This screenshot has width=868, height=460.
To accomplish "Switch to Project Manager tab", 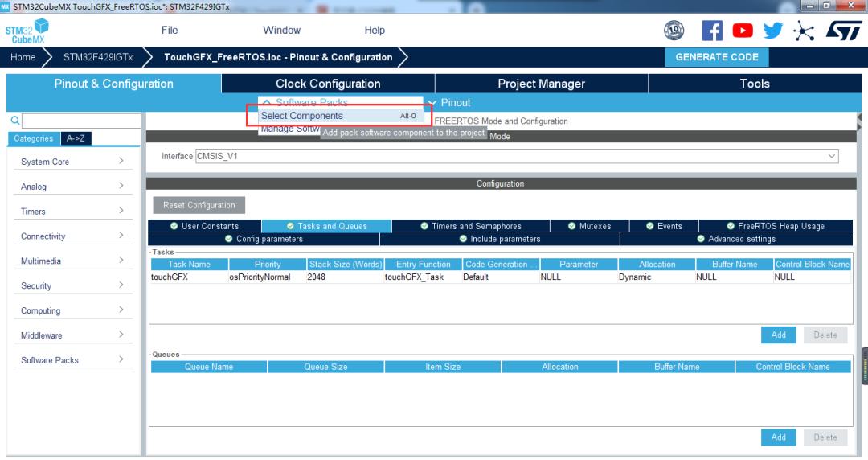I will (x=542, y=84).
